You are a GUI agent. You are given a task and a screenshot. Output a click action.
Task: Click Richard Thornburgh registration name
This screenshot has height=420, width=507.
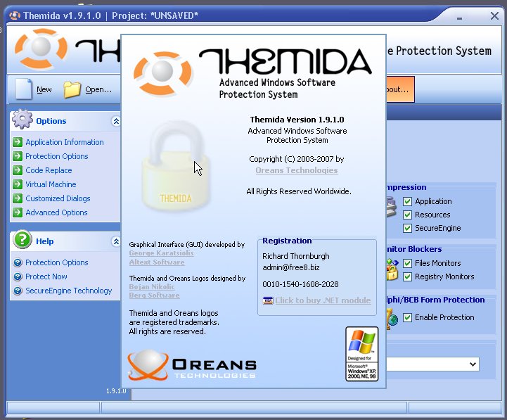click(296, 256)
